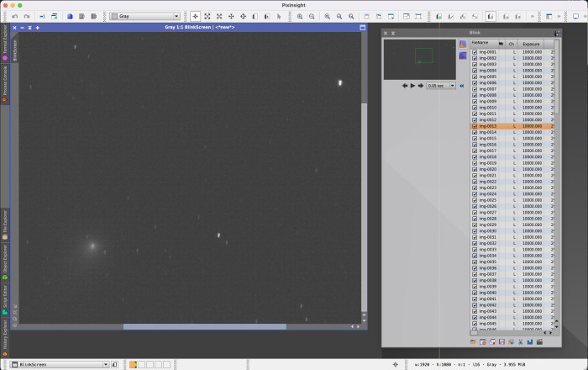Viewport: 588px width, 370px height.
Task: Toggle the Blink auto histogram transform icon
Action: [463, 45]
